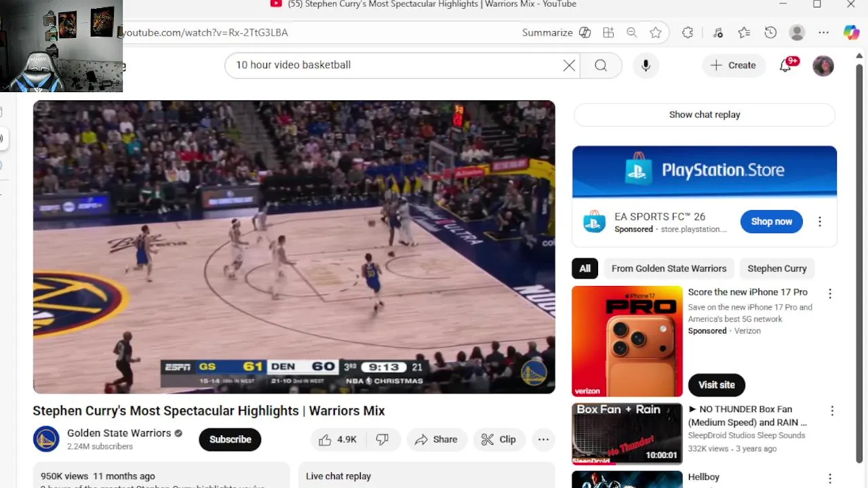Click the Share button
The width and height of the screenshot is (868, 488).
pyautogui.click(x=437, y=439)
